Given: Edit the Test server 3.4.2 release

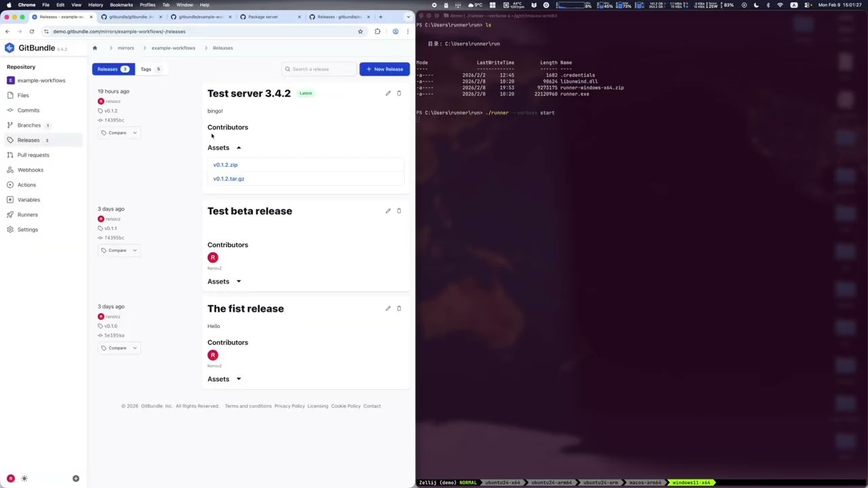Looking at the screenshot, I should tap(388, 94).
